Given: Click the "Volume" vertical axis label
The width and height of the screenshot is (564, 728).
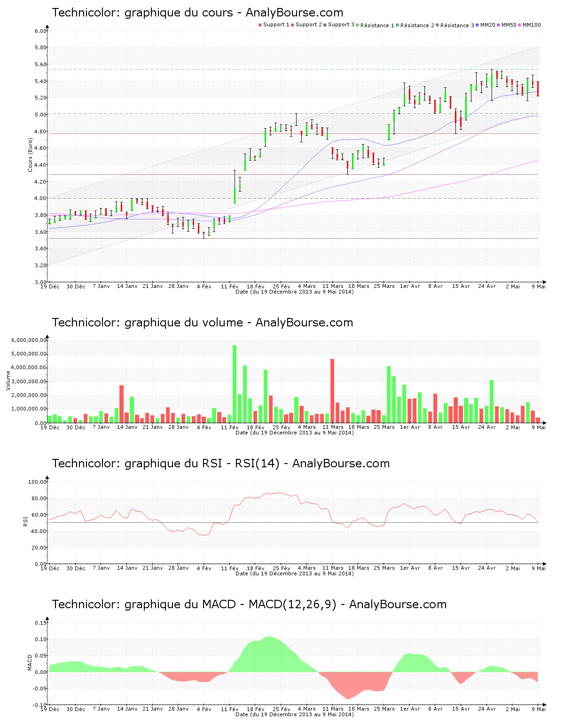Looking at the screenshot, I should (8, 380).
